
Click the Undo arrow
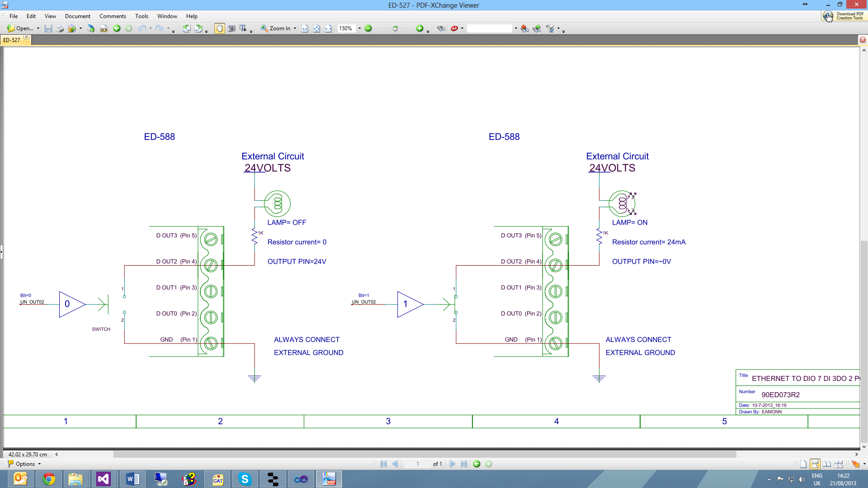142,28
